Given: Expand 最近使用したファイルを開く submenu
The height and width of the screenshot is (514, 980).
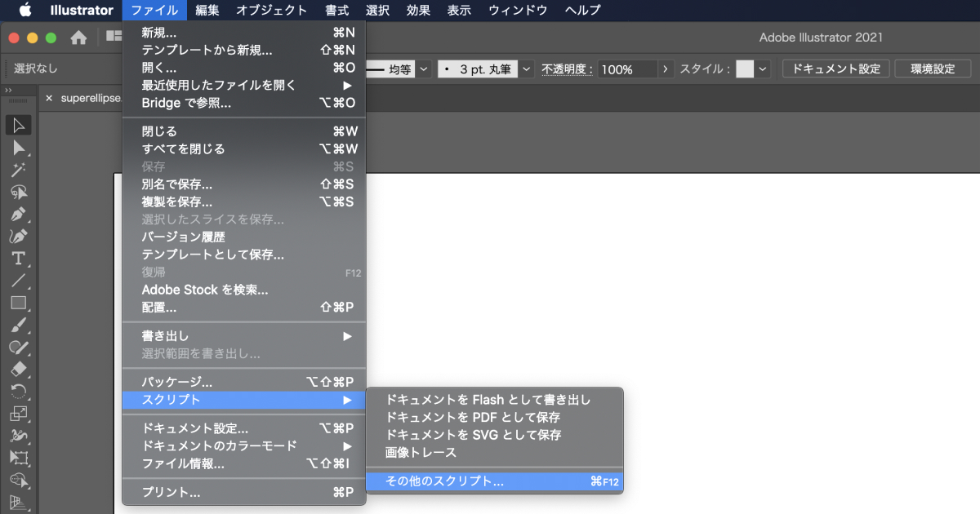Looking at the screenshot, I should click(244, 85).
